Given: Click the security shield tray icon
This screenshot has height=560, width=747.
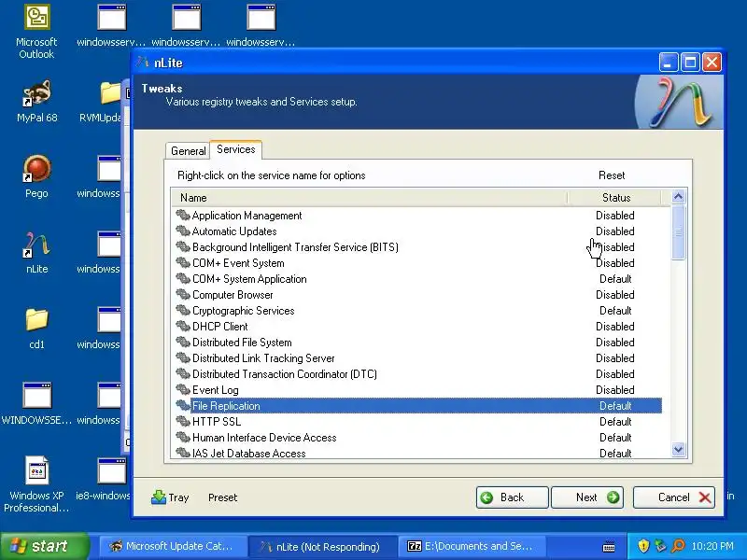Looking at the screenshot, I should (x=643, y=546).
